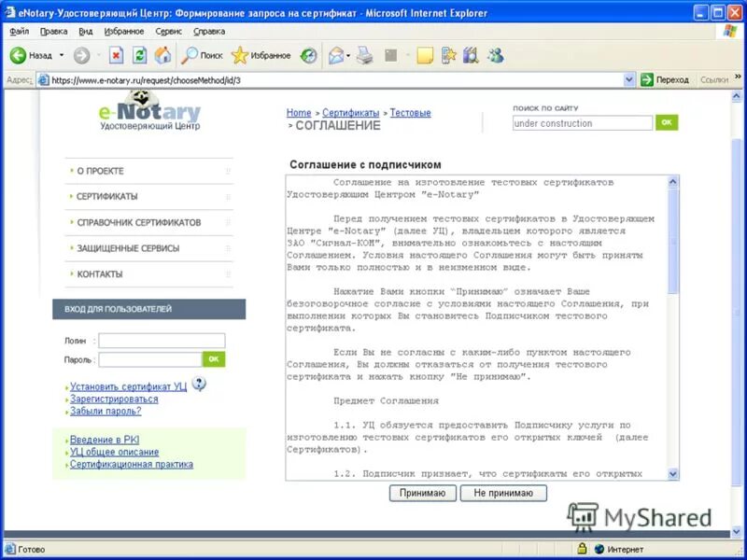This screenshot has height=560, width=747.
Task: Click the blue question mark help icon
Action: [199, 384]
